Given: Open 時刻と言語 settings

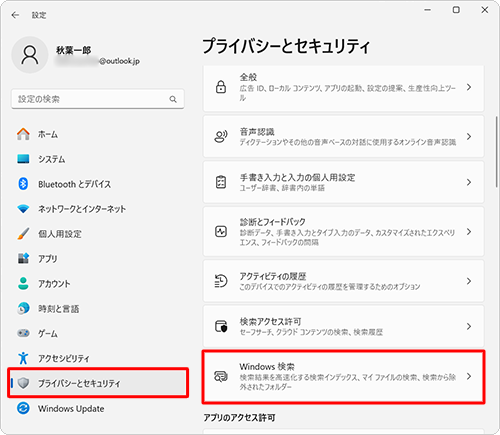Looking at the screenshot, I should (97, 308).
